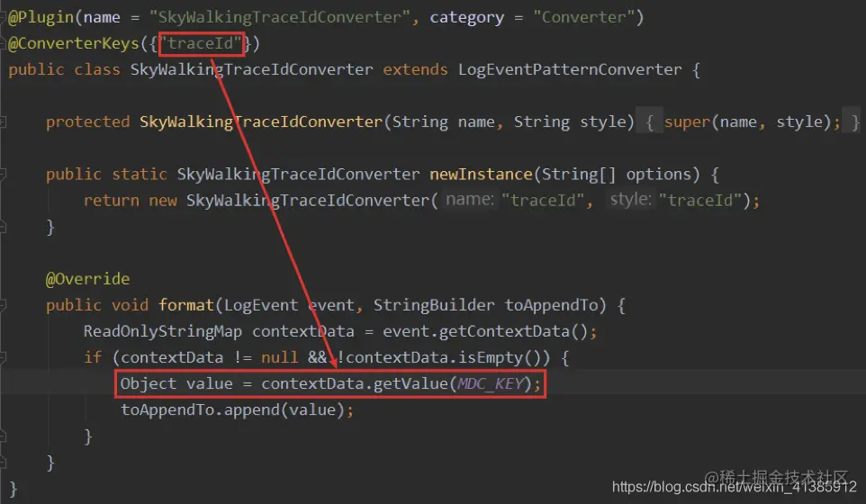The width and height of the screenshot is (866, 504).
Task: Click the Object type keyword
Action: [148, 383]
